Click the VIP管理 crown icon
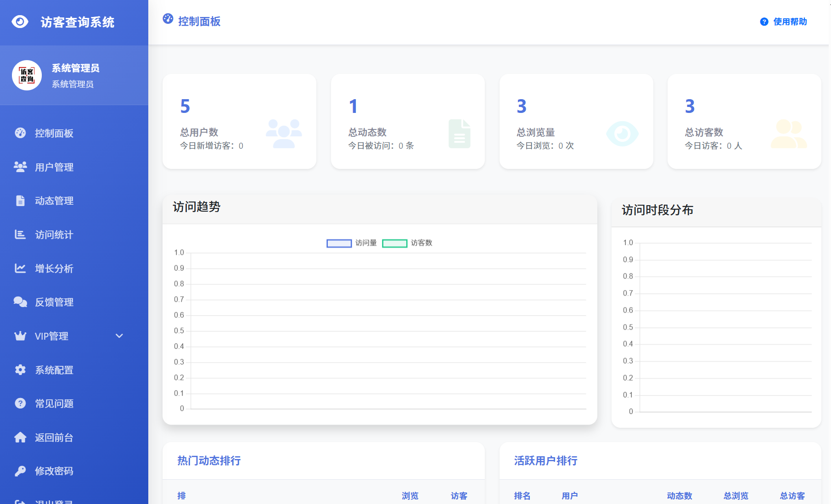This screenshot has width=831, height=504. pos(20,336)
